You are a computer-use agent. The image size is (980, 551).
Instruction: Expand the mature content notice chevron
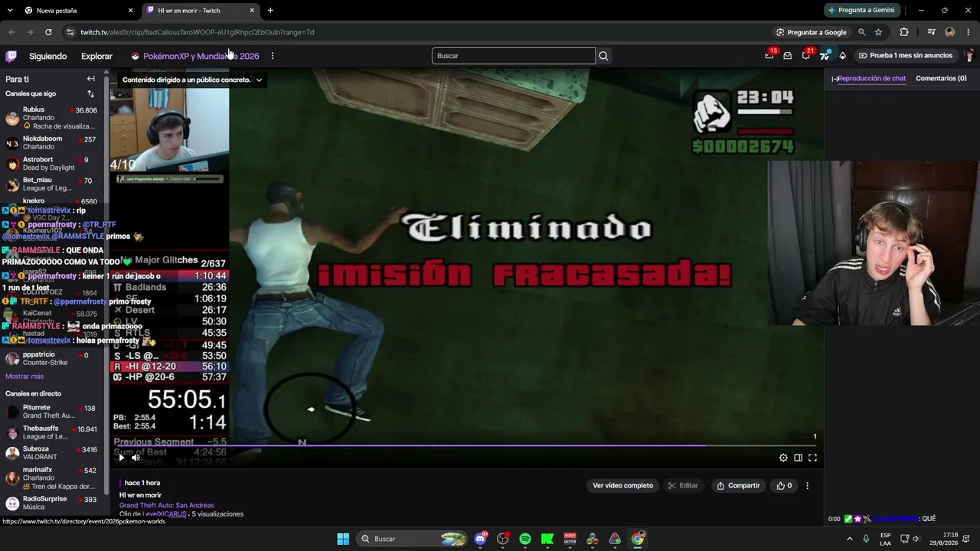[x=259, y=80]
